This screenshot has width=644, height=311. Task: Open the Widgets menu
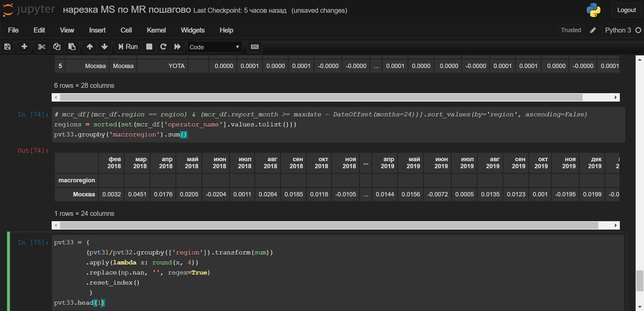[193, 30]
